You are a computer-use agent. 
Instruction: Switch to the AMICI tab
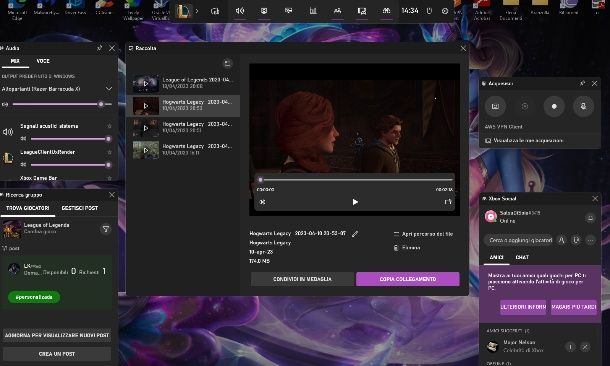pyautogui.click(x=496, y=257)
